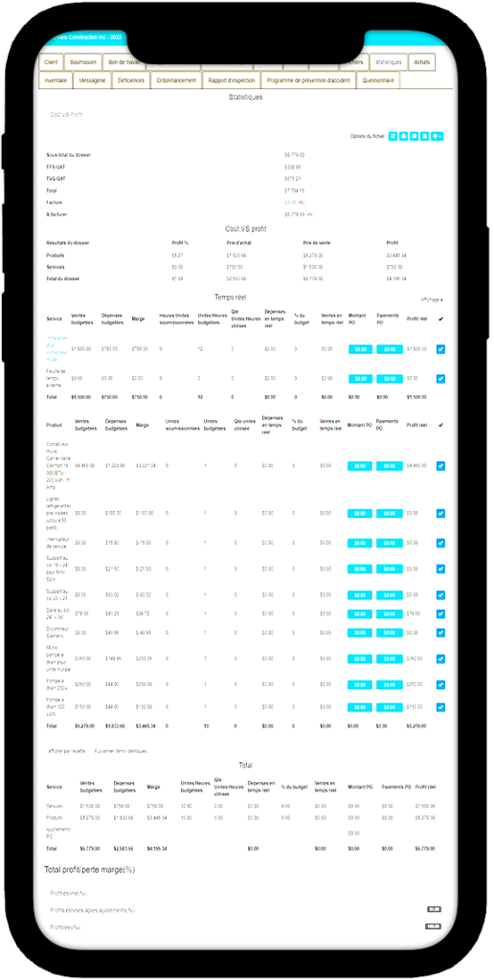Click the first file options icon
The width and height of the screenshot is (494, 980).
click(x=393, y=136)
